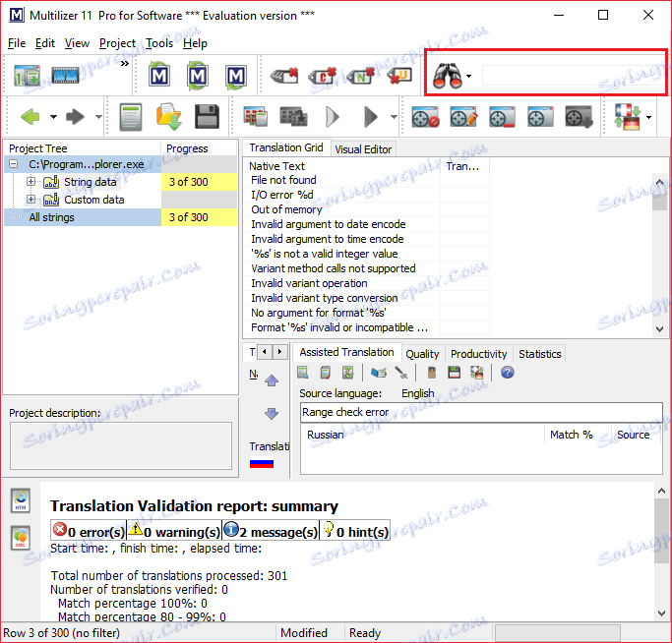
Task: Click the colored grid windows icon
Action: (x=256, y=117)
